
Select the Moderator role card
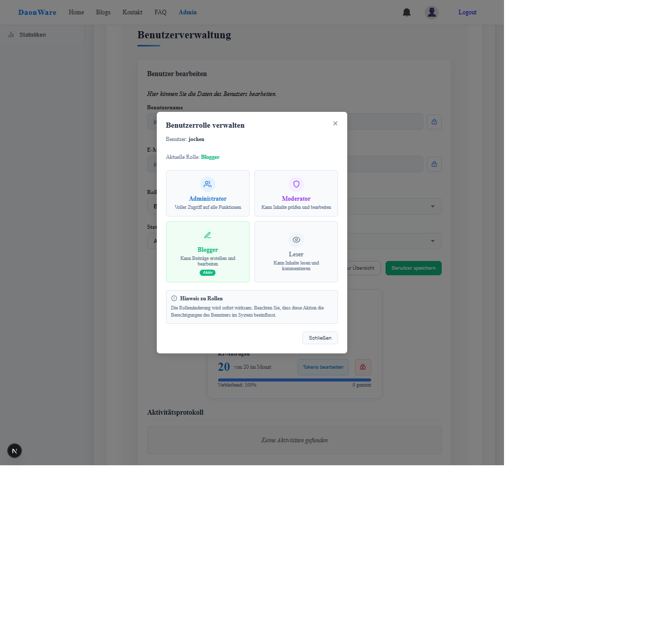tap(296, 193)
